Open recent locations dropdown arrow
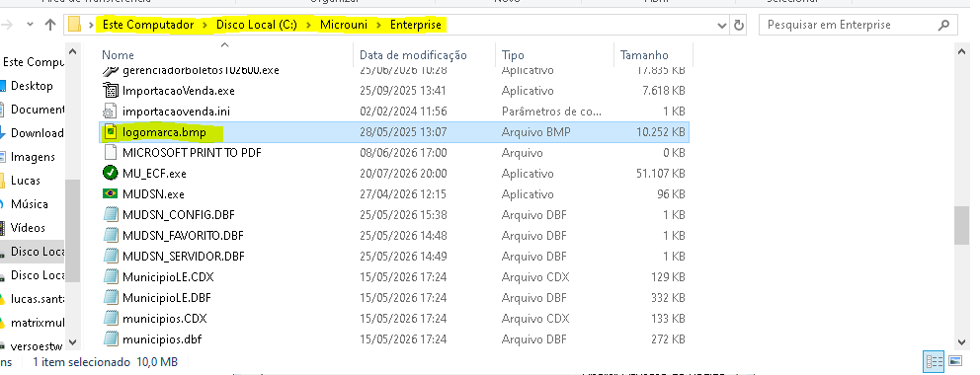 (30, 25)
